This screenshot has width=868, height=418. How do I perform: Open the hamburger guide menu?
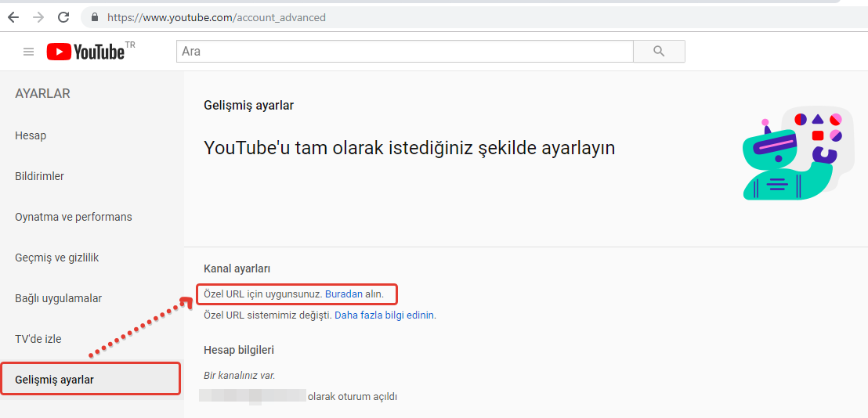pyautogui.click(x=29, y=52)
